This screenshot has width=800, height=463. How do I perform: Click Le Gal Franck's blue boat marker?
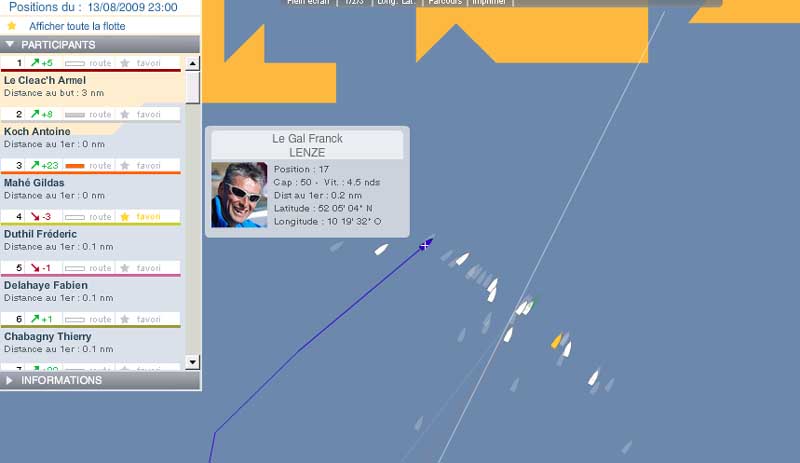point(425,245)
